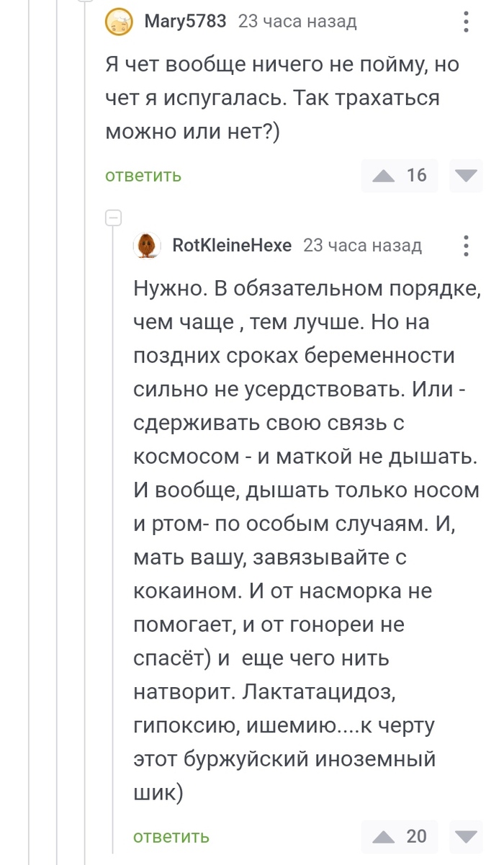This screenshot has height=865, width=504.
Task: Select the timestamp on Mary5783's comment
Action: tap(297, 21)
